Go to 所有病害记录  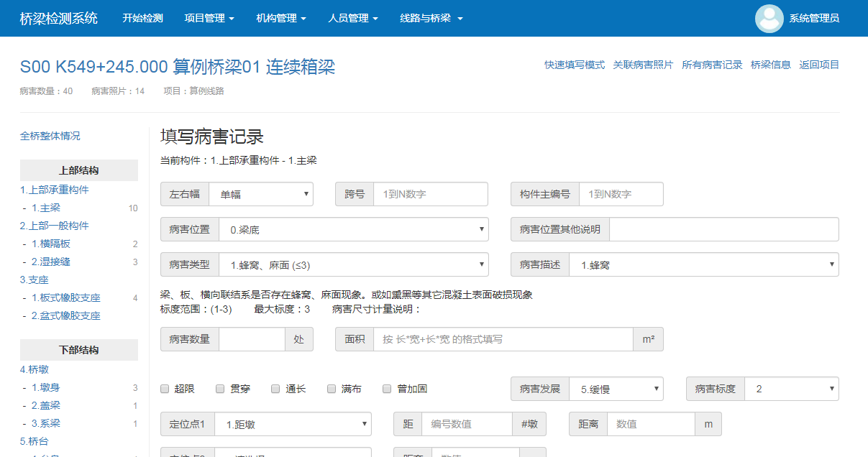[x=712, y=65]
